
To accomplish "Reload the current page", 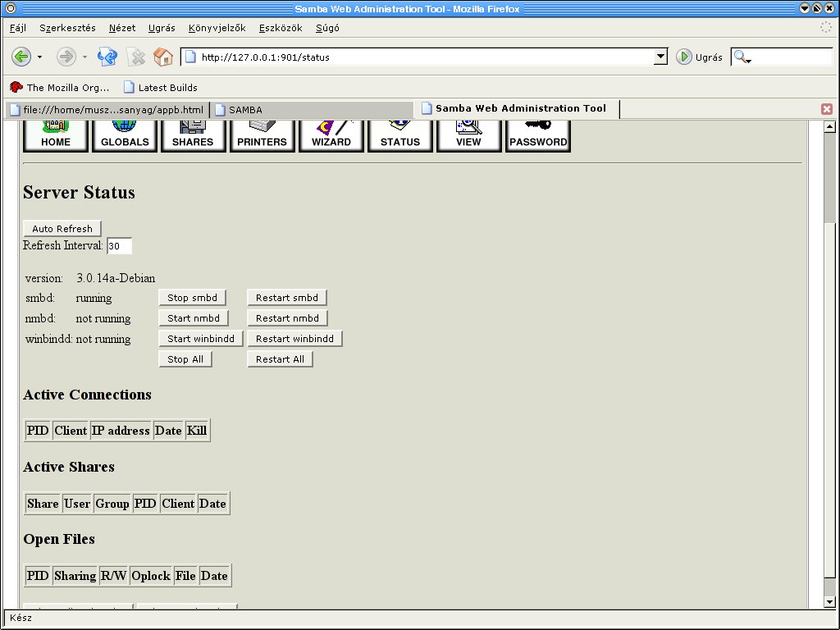I will pos(107,57).
